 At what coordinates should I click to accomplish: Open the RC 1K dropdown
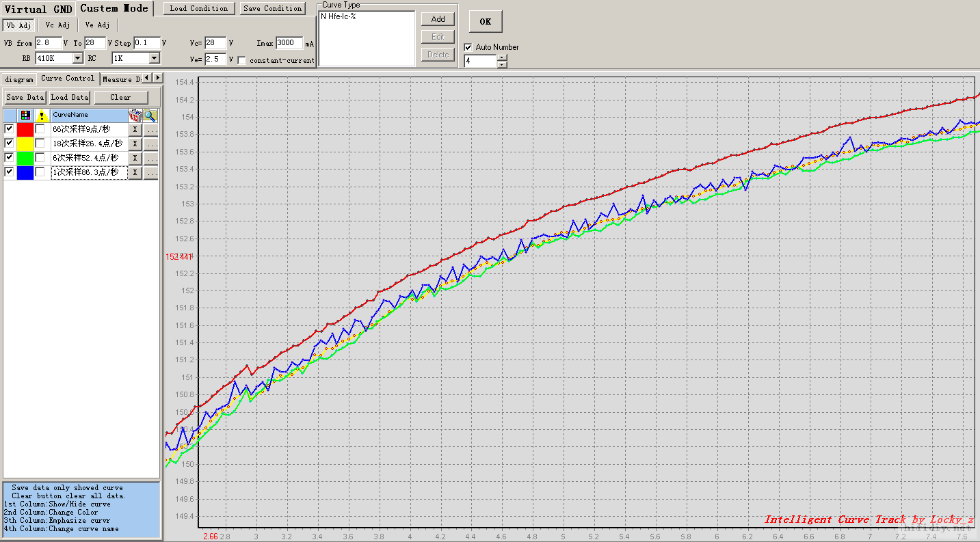coord(154,59)
